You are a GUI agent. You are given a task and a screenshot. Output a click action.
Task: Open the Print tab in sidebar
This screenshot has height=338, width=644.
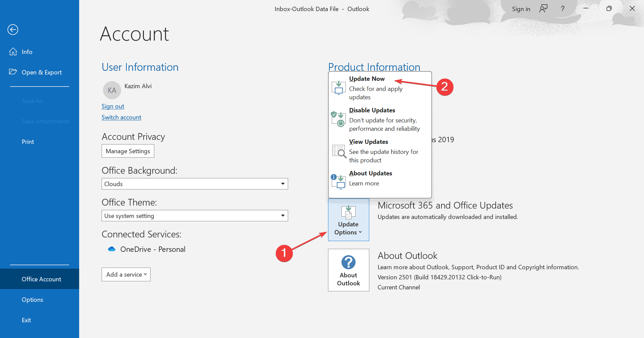40,142
